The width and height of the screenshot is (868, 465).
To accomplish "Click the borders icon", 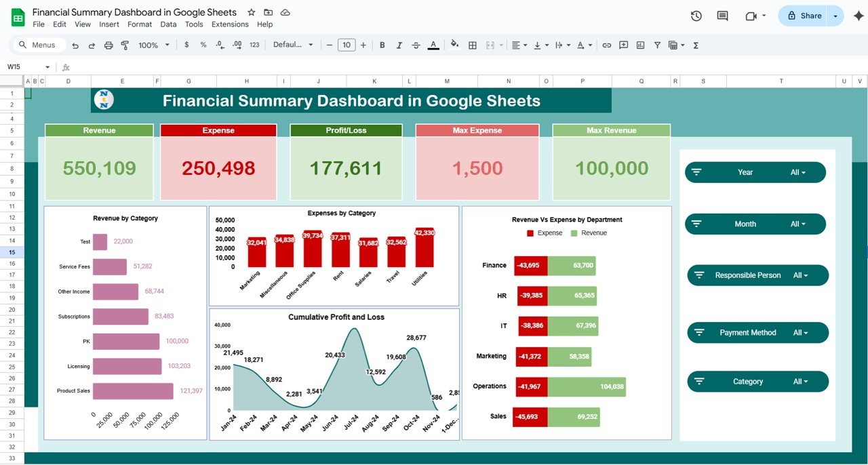I will 473,45.
